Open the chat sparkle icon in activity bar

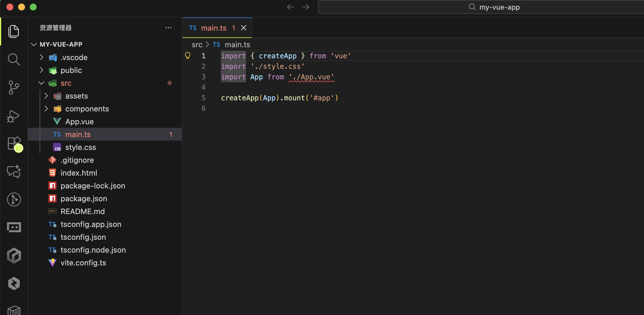(x=14, y=171)
